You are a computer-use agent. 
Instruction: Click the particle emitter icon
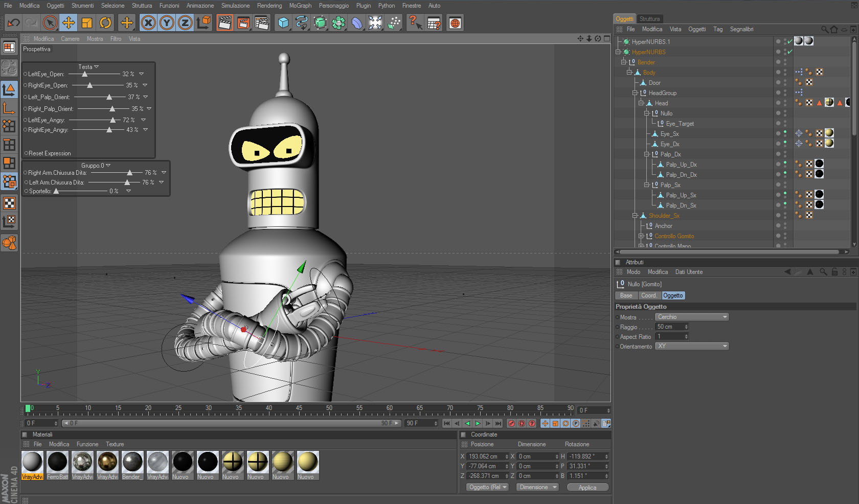tap(394, 23)
